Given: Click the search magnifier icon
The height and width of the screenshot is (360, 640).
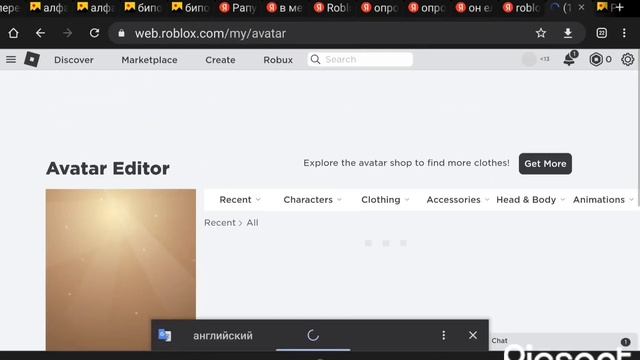Looking at the screenshot, I should click(x=315, y=60).
